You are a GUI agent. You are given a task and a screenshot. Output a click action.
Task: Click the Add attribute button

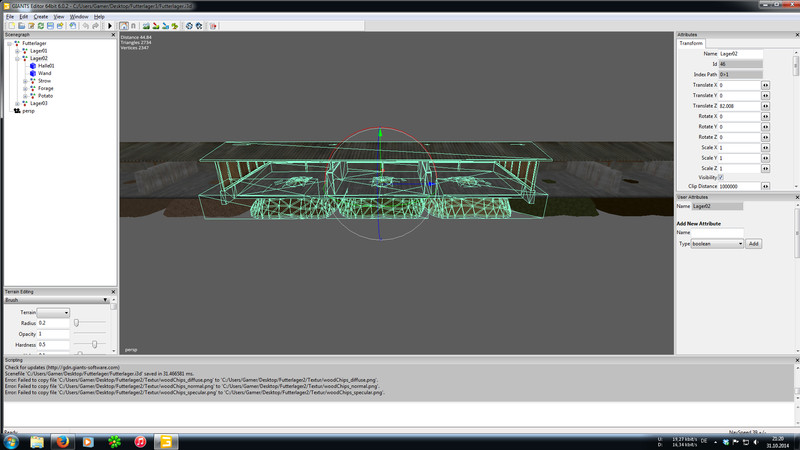tap(754, 244)
